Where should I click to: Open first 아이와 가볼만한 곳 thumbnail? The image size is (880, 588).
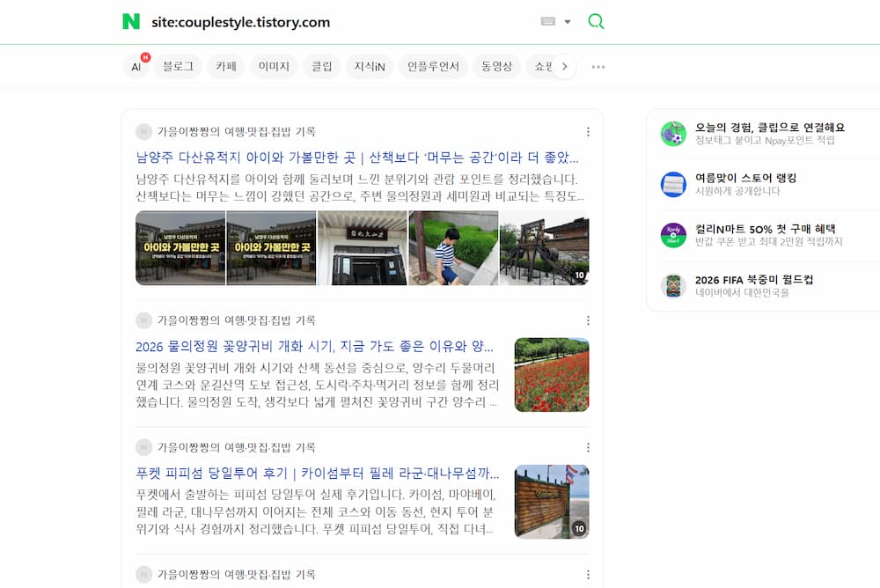point(180,247)
